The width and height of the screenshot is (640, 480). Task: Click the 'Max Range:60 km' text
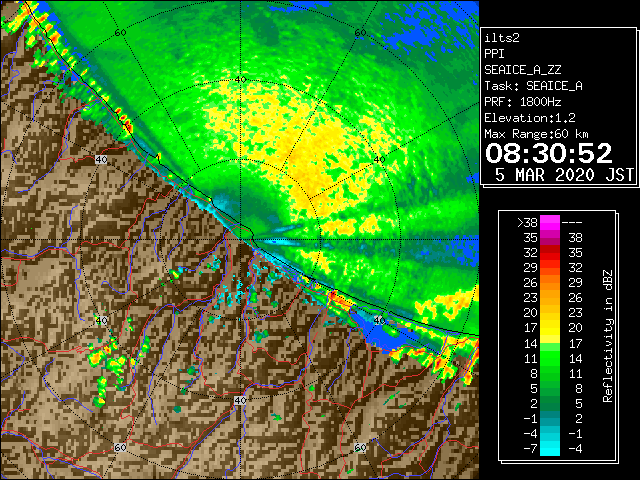point(536,134)
